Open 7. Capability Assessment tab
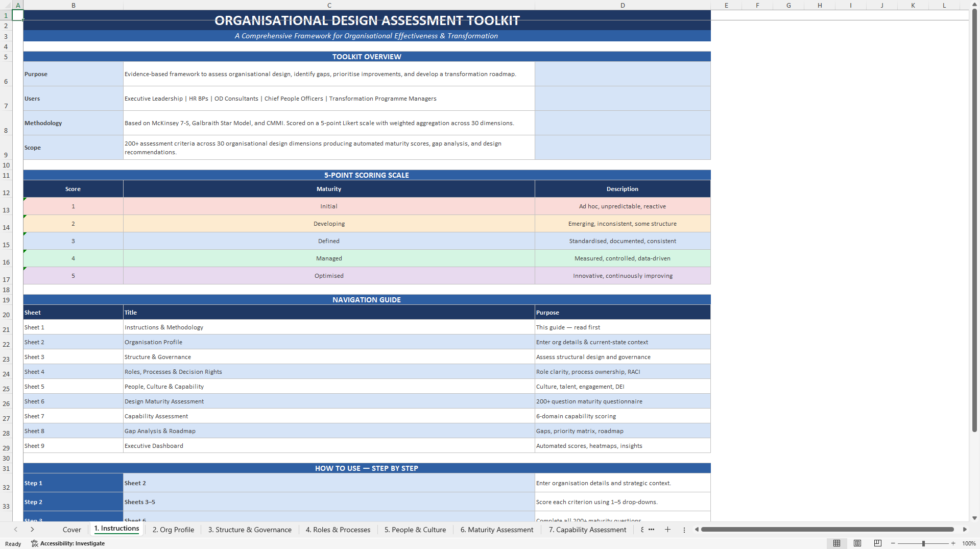The width and height of the screenshot is (980, 549). [587, 530]
